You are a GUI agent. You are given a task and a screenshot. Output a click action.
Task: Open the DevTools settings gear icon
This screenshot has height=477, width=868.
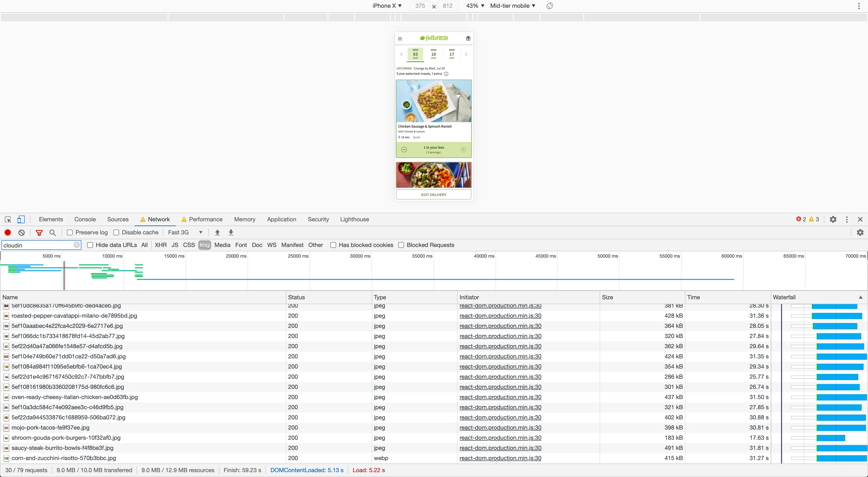click(x=833, y=219)
